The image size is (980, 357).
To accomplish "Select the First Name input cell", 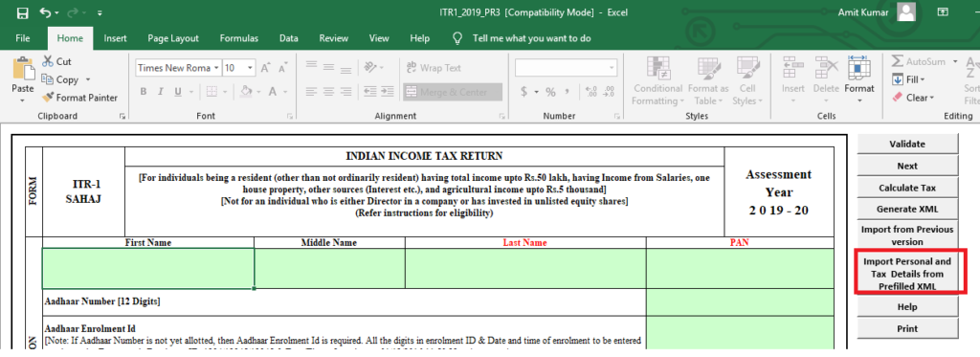I will [x=148, y=268].
